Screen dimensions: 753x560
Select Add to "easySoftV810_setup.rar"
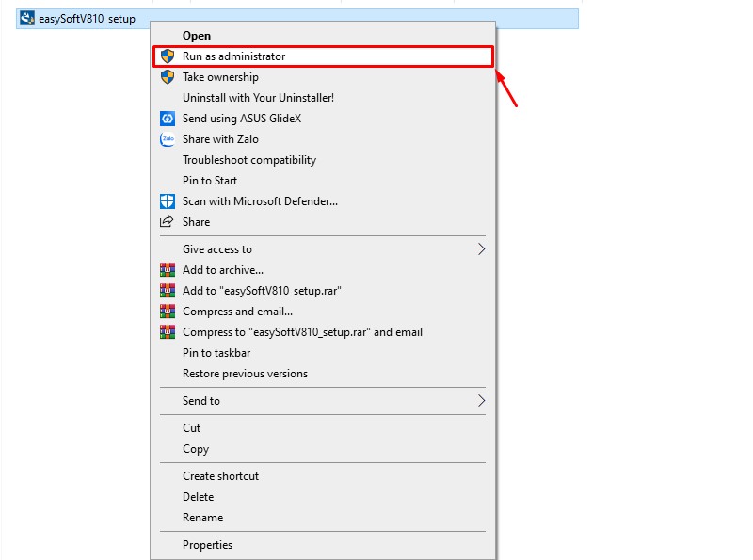pyautogui.click(x=323, y=291)
